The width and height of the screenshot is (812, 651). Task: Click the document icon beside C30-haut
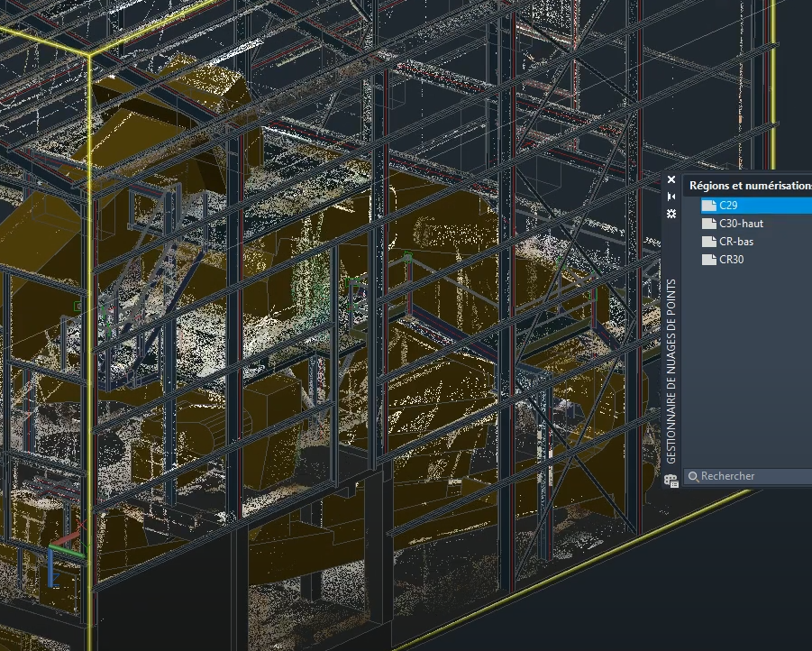[708, 224]
